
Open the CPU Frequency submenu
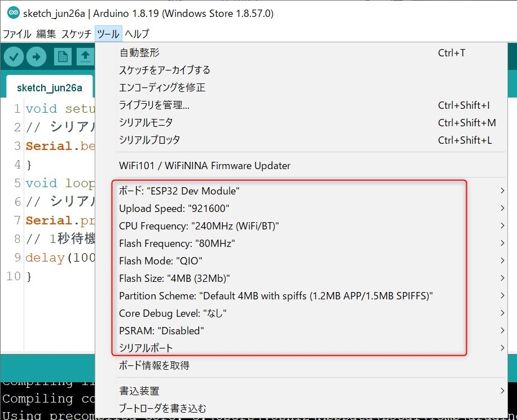coord(199,226)
